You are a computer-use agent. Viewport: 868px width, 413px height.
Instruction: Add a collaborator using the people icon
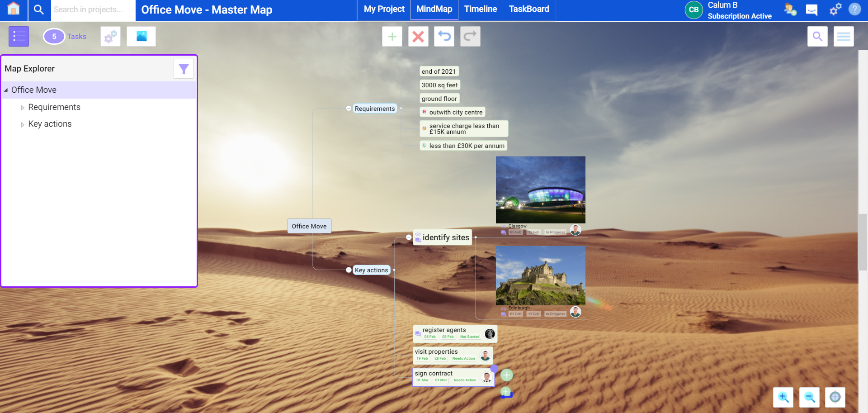click(x=790, y=9)
